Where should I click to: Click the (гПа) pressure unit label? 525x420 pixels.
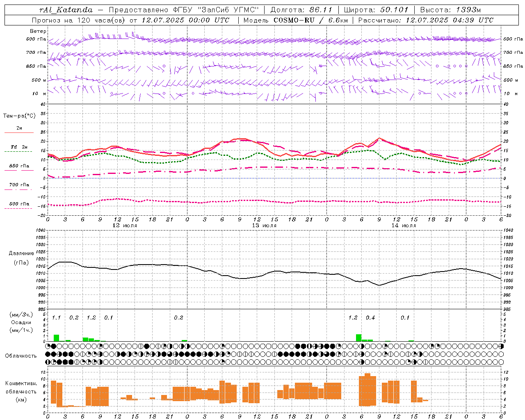(21, 262)
